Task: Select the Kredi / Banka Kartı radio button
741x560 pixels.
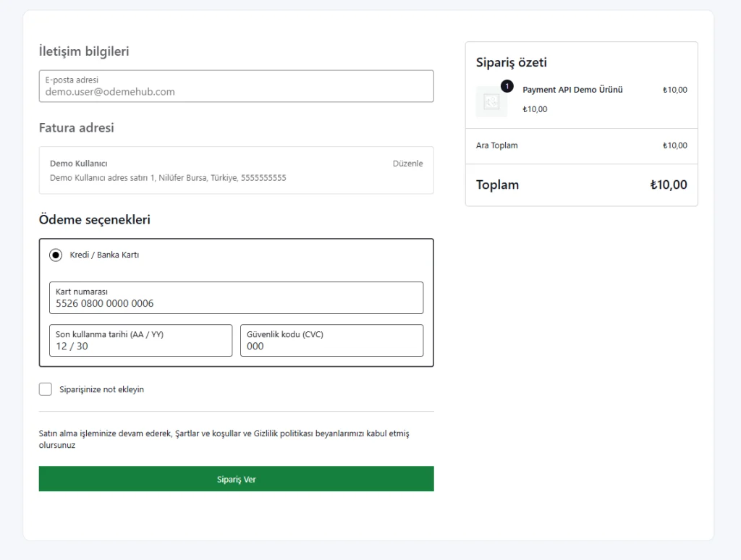Action: (56, 255)
